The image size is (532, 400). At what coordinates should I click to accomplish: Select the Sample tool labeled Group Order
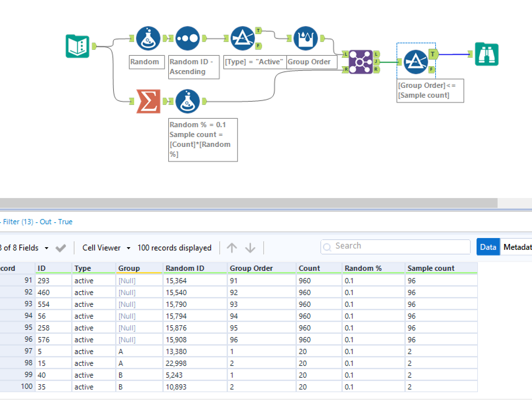coord(306,38)
